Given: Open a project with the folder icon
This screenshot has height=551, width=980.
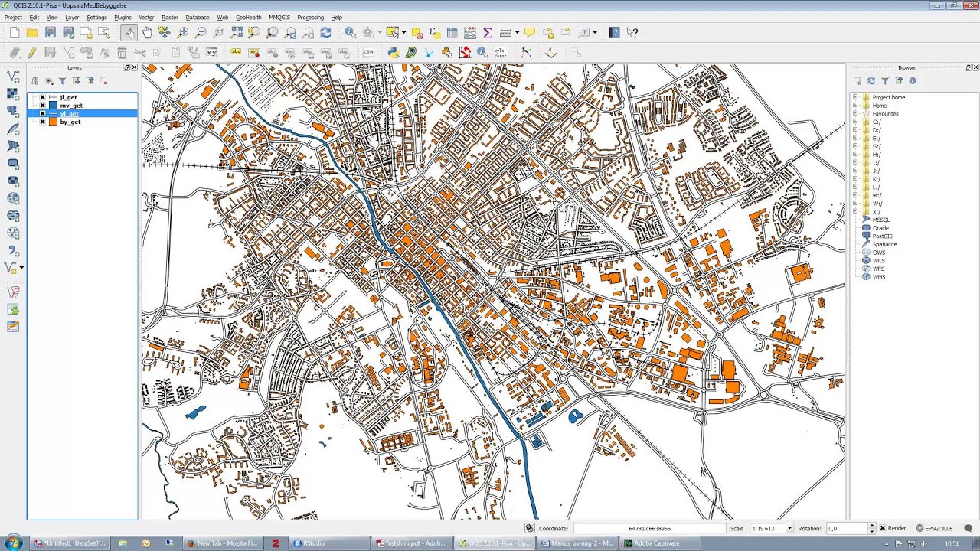Looking at the screenshot, I should tap(32, 33).
